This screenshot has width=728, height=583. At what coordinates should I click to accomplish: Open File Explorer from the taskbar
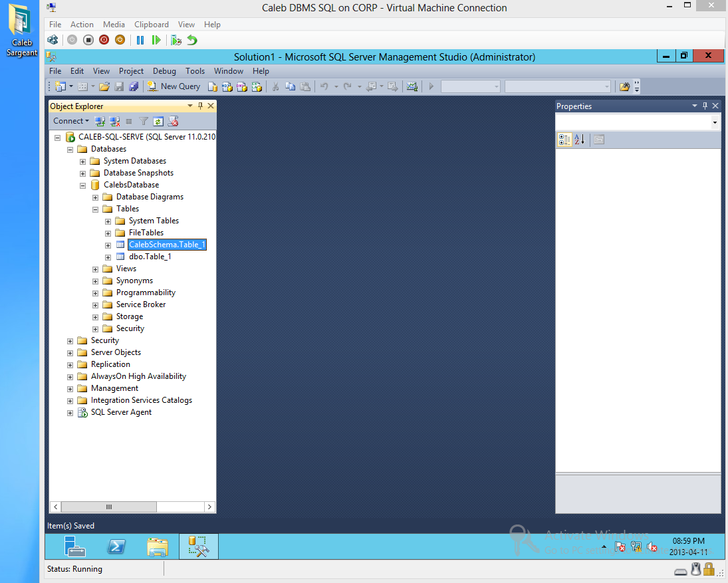click(158, 546)
